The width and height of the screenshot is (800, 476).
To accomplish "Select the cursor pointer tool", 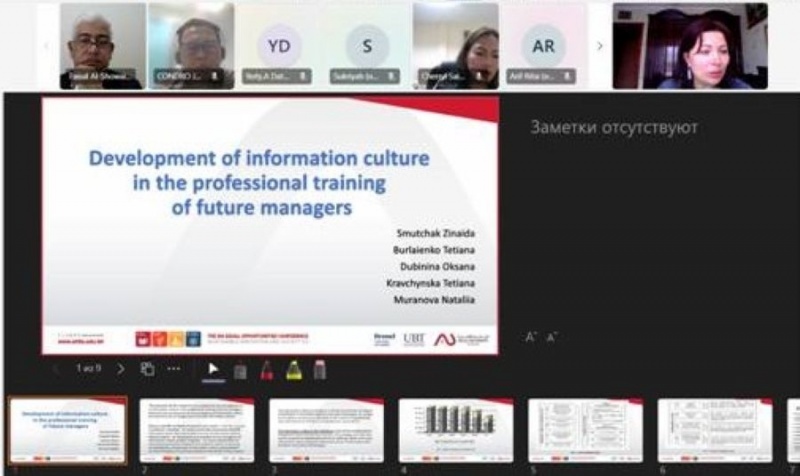I will pyautogui.click(x=213, y=369).
